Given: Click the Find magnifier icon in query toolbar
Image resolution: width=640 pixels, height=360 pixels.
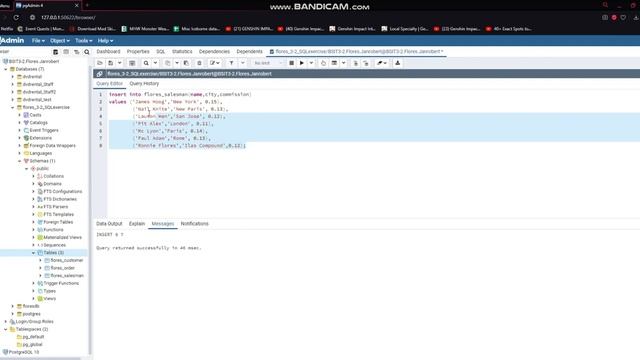Looking at the screenshot, I should (x=146, y=63).
